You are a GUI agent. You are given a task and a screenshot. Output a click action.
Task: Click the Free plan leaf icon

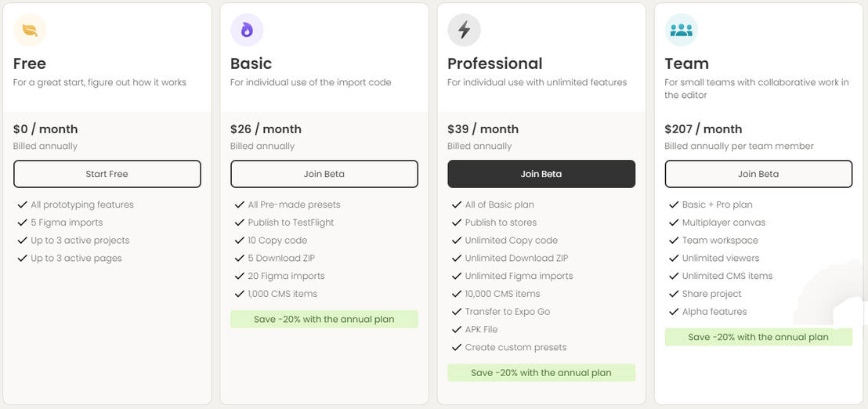(30, 31)
